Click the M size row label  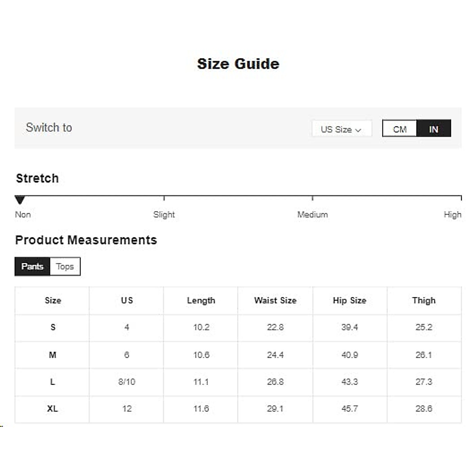coord(52,355)
